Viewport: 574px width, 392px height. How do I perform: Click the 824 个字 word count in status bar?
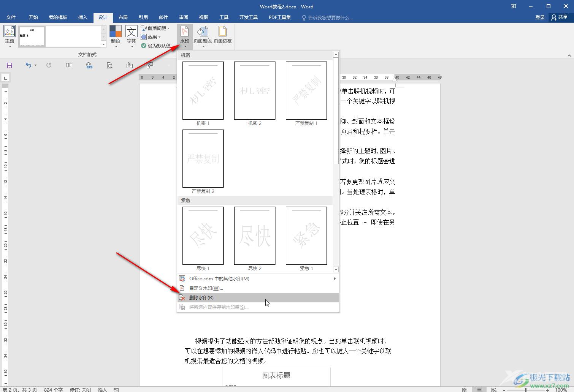pos(53,390)
